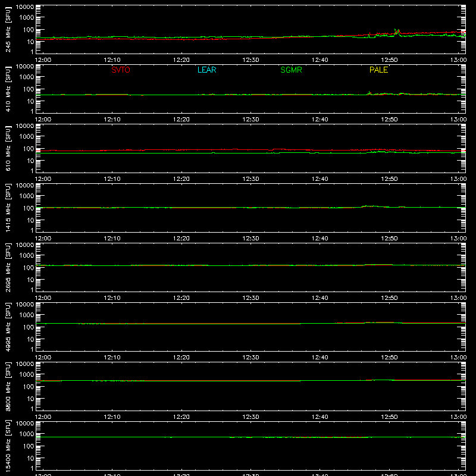Click the 12:00 label below the 2695 MHz plot
This screenshot has height=476, width=476.
43,298
